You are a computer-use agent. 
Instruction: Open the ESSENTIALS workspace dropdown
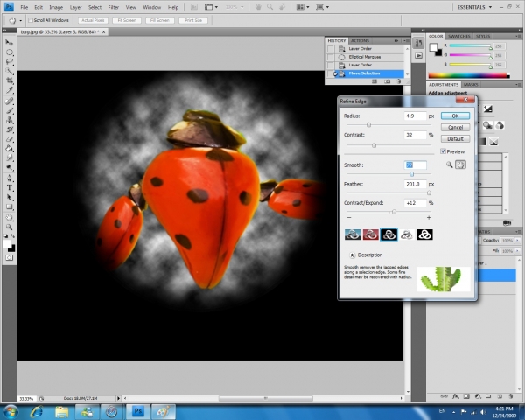pyautogui.click(x=474, y=7)
